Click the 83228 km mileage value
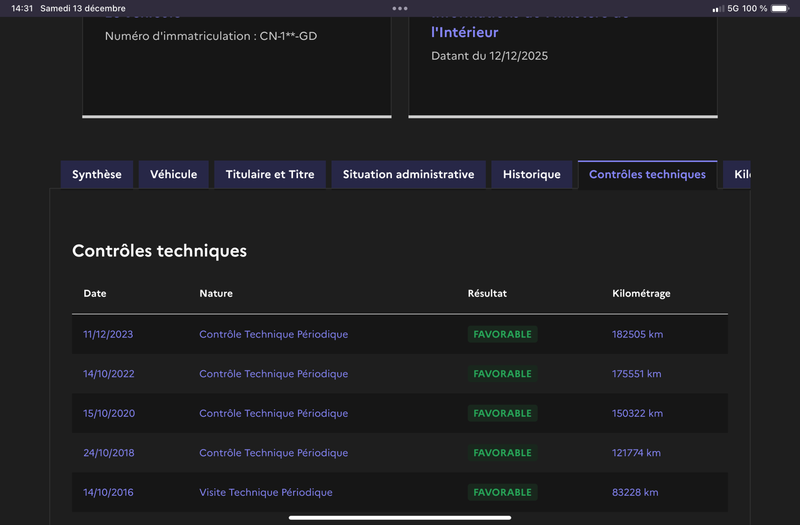800x525 pixels. coord(635,492)
